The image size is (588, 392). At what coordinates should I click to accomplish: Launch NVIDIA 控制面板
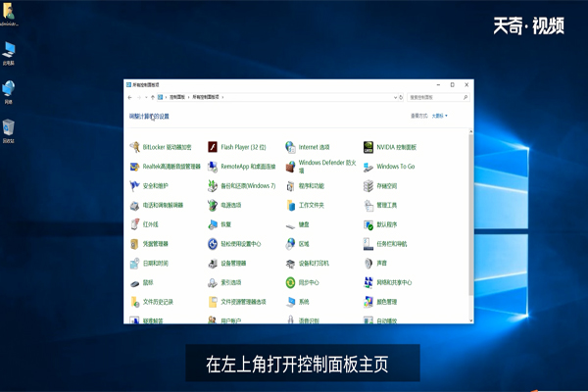(x=390, y=147)
